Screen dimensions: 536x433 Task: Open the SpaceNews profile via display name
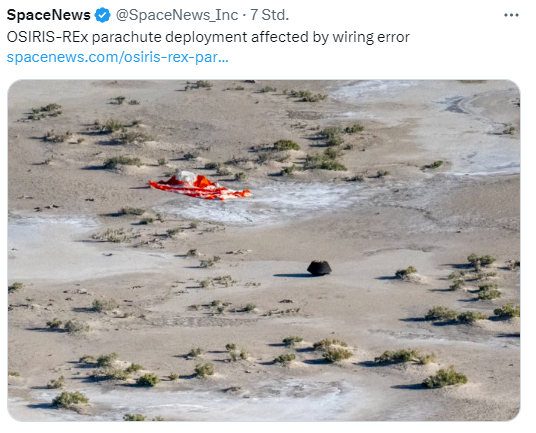(49, 15)
